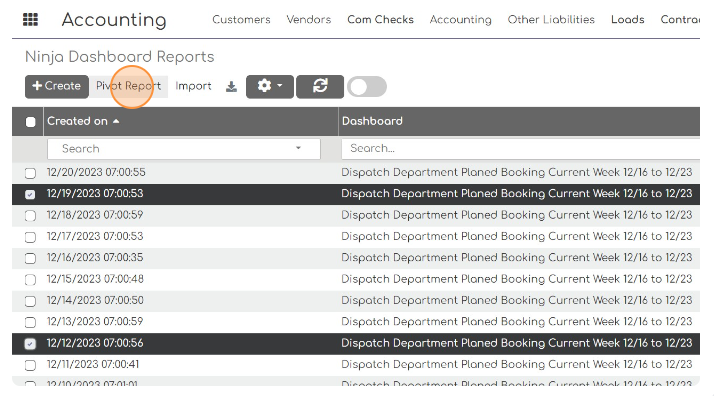The image size is (714, 396).
Task: Open the apps grid menu icon
Action: coord(31,20)
